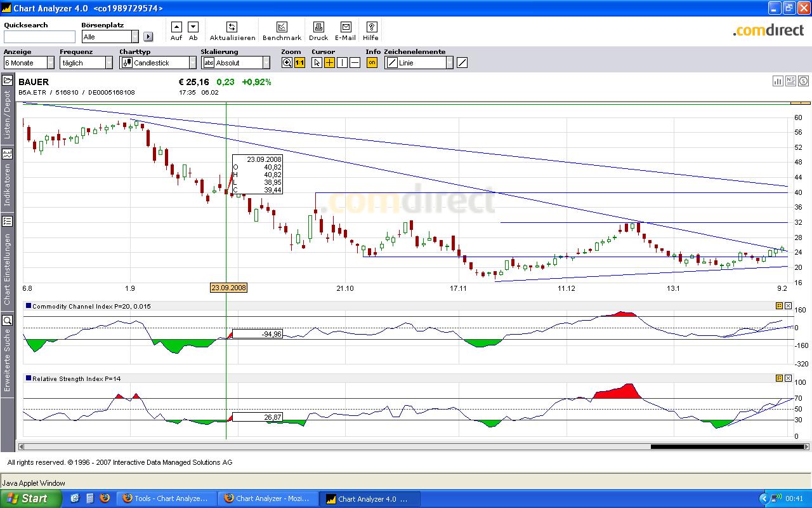Click the zoom magnifier icon

[x=287, y=63]
